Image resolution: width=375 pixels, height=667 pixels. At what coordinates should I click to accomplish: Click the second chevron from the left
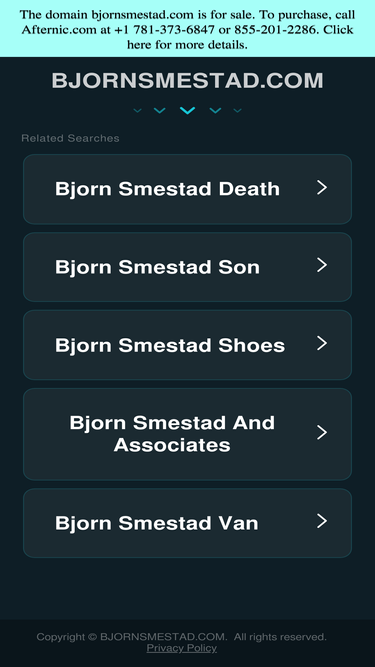(159, 111)
